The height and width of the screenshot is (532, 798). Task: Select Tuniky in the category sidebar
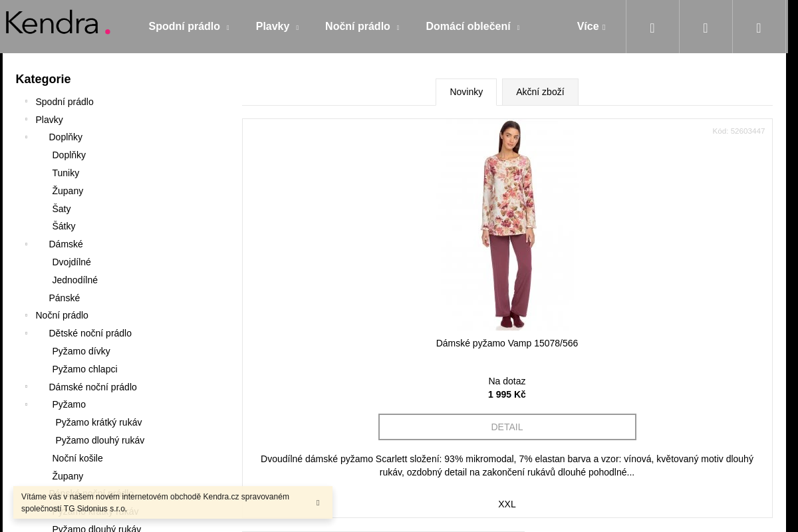click(66, 173)
